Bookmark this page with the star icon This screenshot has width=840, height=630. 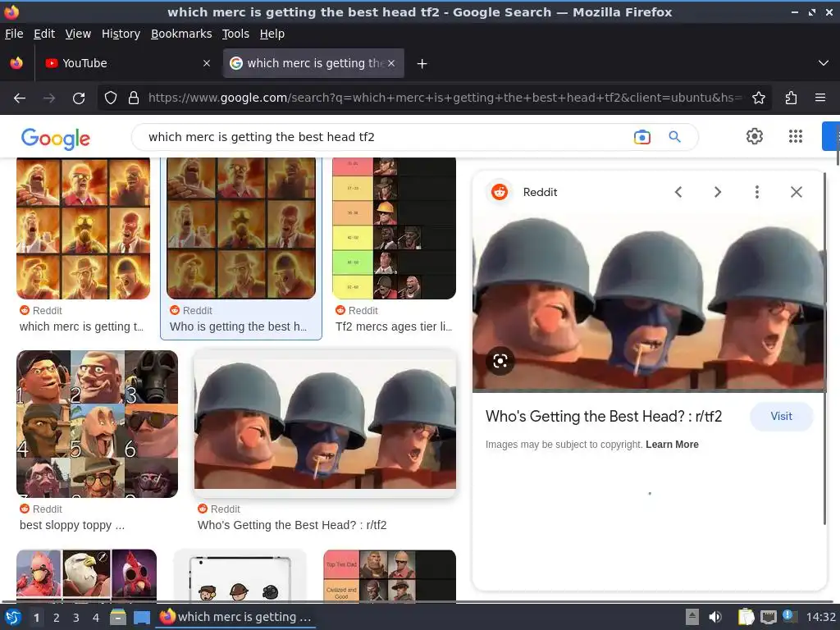click(759, 98)
